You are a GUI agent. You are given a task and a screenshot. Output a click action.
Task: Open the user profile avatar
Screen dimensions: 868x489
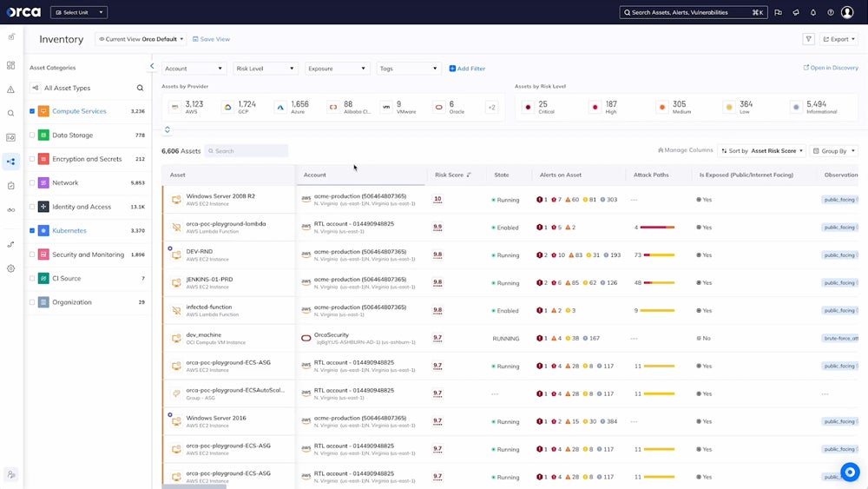tap(847, 13)
